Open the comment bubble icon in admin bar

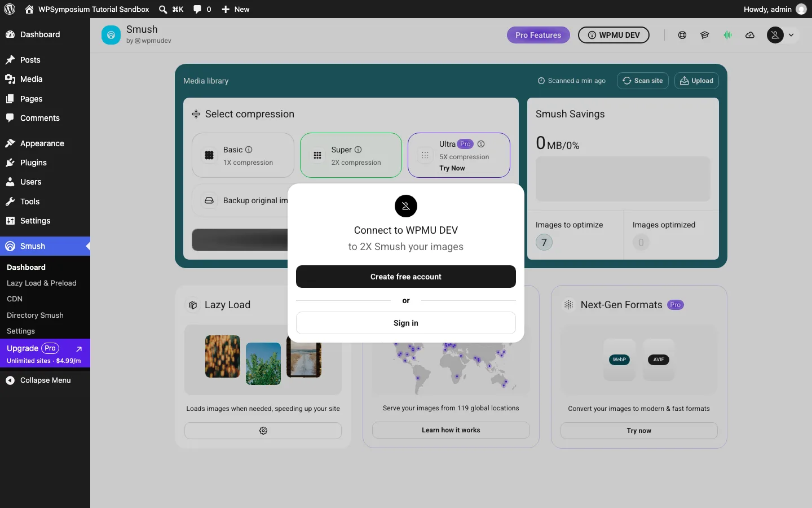click(197, 9)
